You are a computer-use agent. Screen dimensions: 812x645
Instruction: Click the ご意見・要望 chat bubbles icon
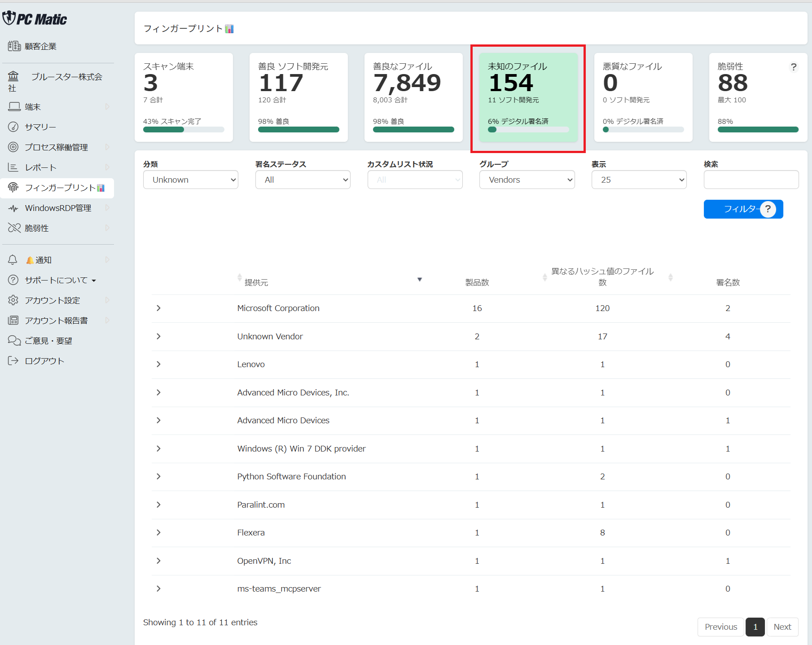click(x=14, y=340)
